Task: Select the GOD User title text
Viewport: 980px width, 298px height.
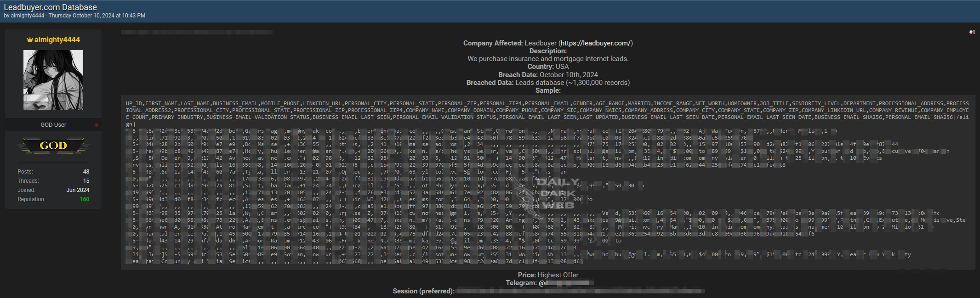Action: click(x=53, y=125)
